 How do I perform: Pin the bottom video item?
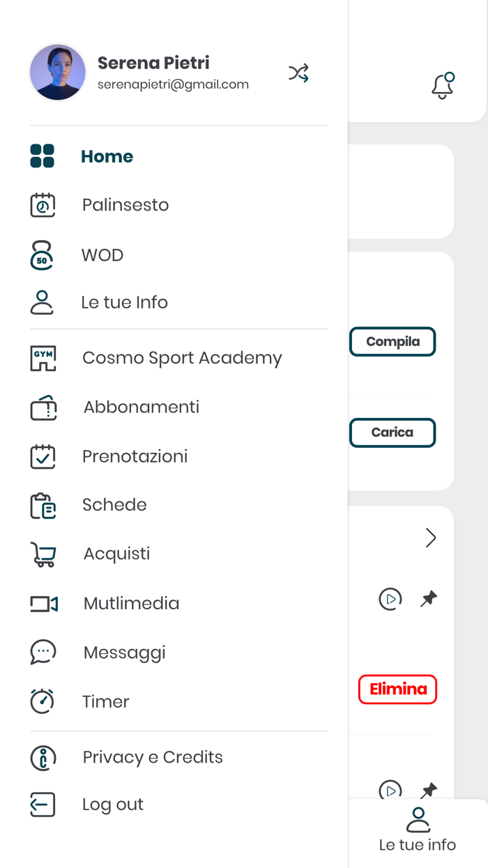tap(429, 790)
